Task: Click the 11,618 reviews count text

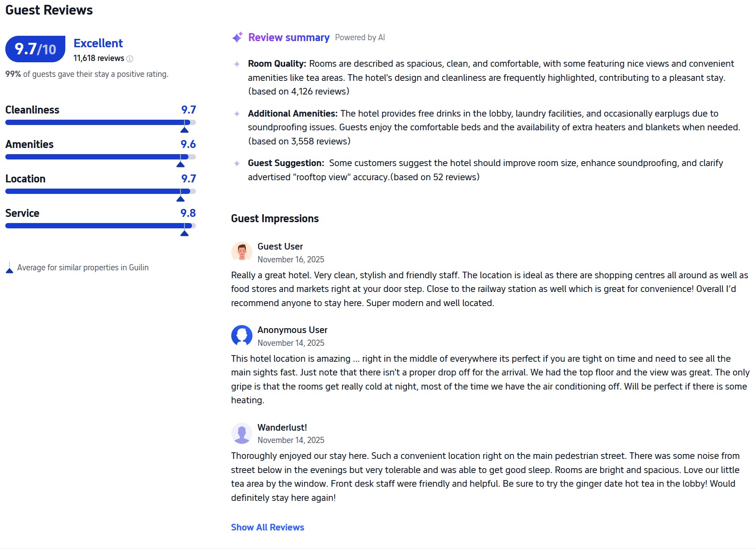Action: pyautogui.click(x=98, y=58)
